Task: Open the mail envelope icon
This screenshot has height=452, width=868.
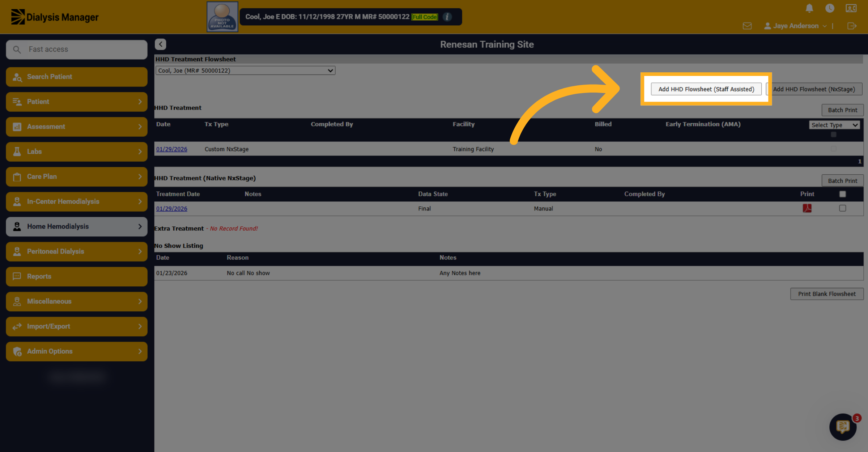Action: 747,26
